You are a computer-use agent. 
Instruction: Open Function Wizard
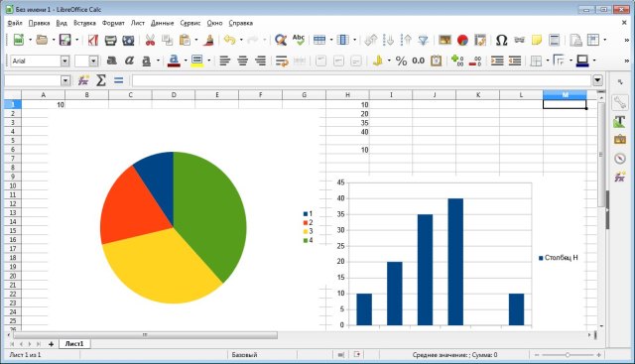point(83,80)
